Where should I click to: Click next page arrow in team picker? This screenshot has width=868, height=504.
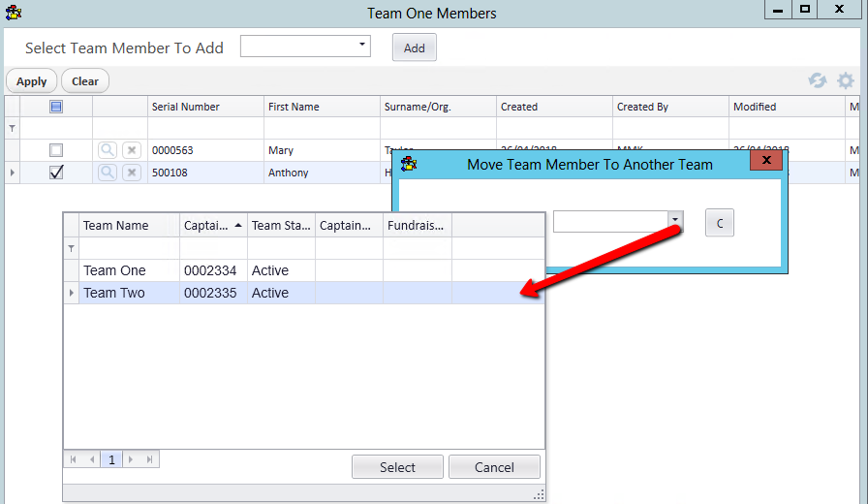[131, 459]
